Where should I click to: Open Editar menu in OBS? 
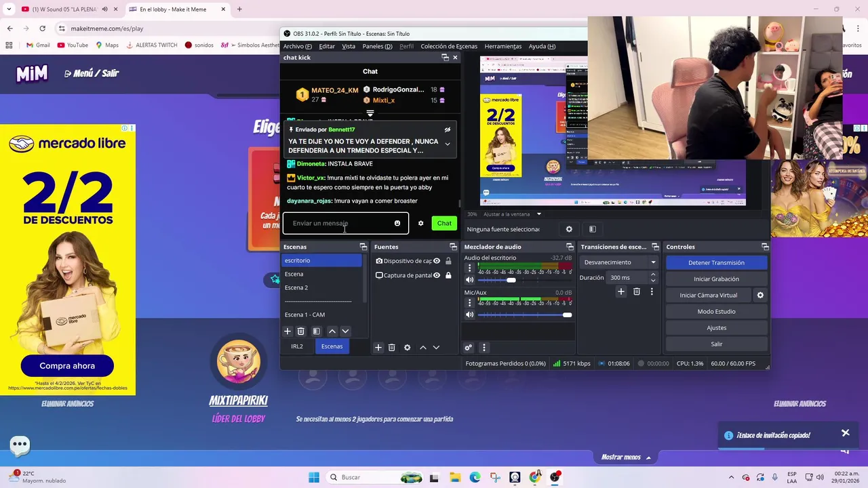(327, 46)
